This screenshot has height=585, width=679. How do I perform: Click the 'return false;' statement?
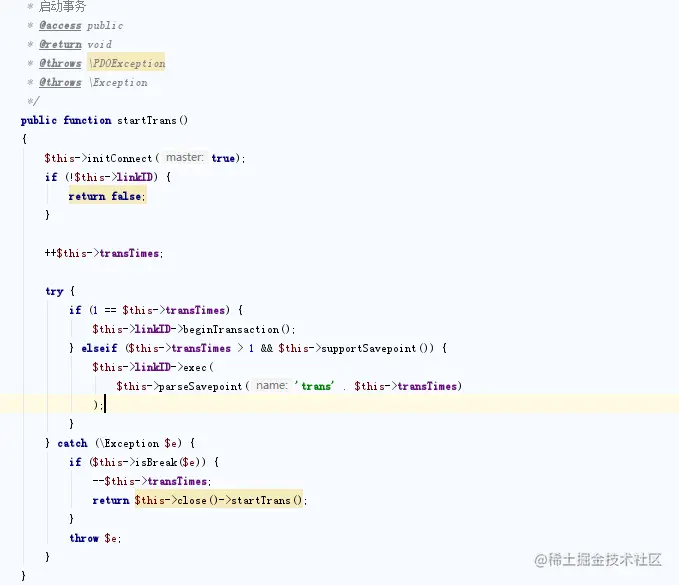tap(107, 196)
